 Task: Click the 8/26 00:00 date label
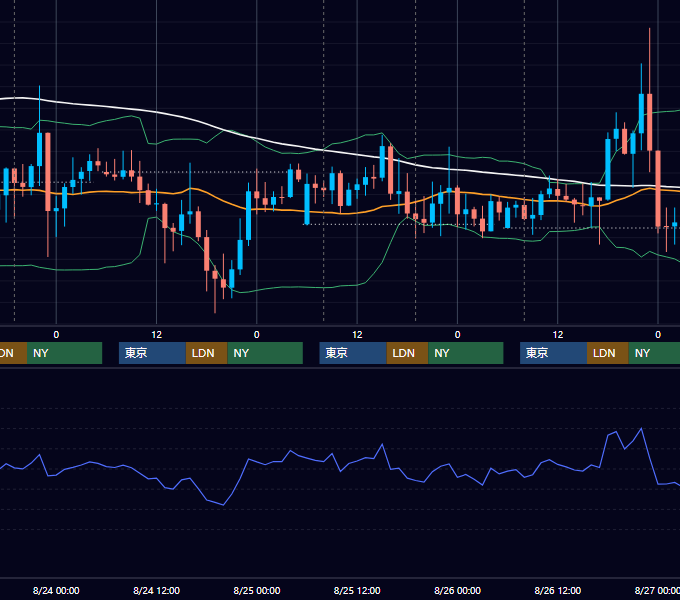coord(457,590)
